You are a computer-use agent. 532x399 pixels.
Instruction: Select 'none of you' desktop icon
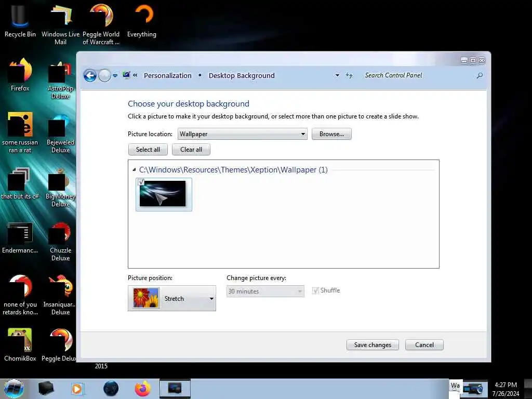click(20, 295)
